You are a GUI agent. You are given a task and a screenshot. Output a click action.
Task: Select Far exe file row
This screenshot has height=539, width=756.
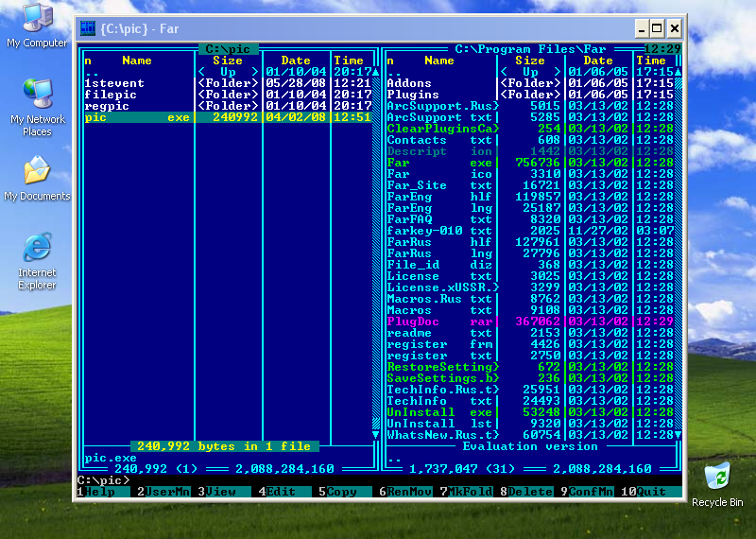(530, 163)
